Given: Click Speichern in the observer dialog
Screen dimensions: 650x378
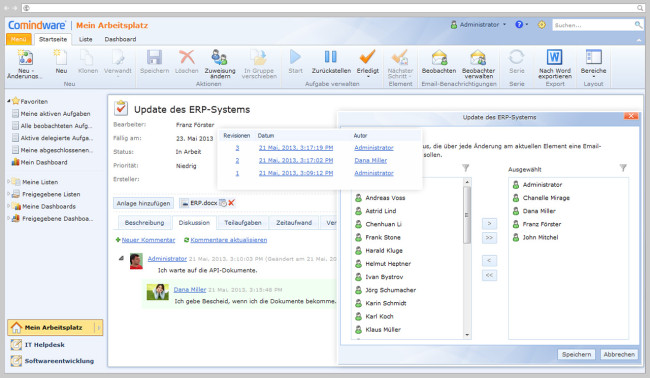Looking at the screenshot, I should 576,354.
